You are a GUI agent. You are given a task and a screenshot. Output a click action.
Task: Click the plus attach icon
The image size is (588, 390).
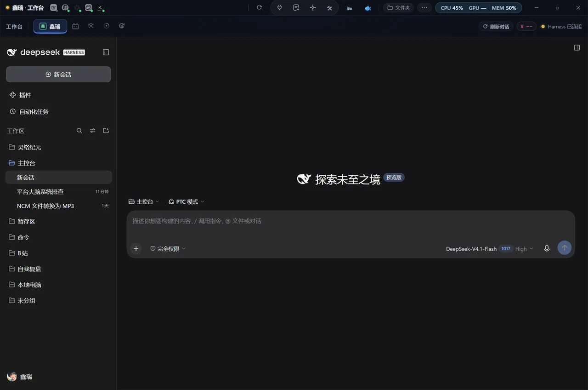click(x=136, y=249)
